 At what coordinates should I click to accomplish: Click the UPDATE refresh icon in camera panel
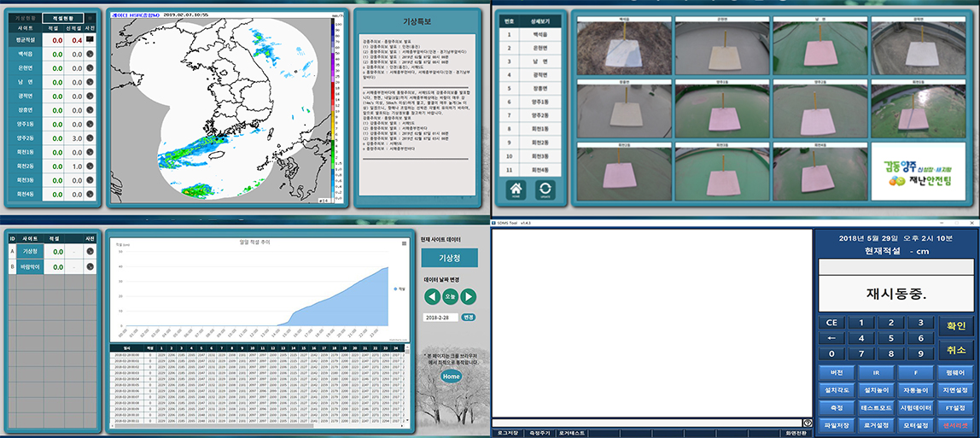[545, 190]
